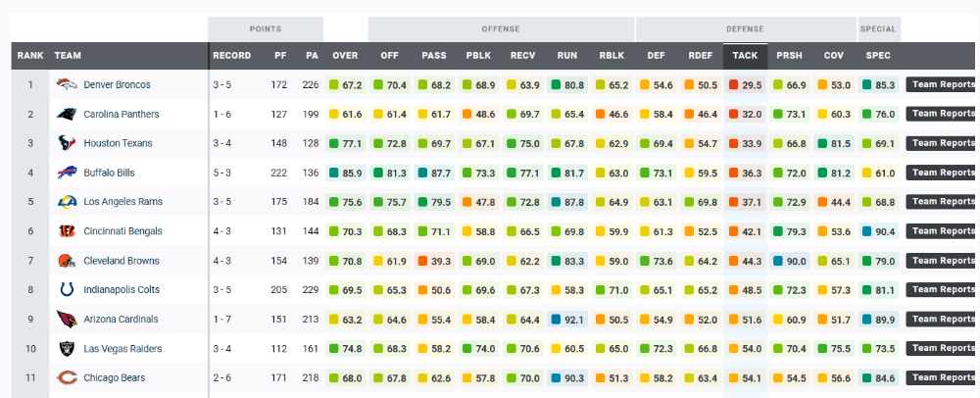The image size is (980, 398).
Task: Open Team Reports for Arizona Cardinals
Action: tap(943, 319)
